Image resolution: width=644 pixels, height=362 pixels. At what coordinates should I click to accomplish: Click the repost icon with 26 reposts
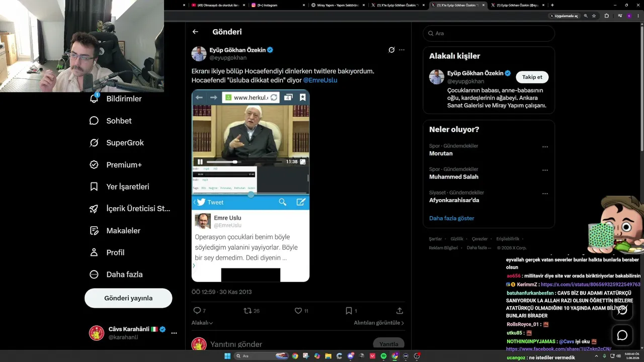pos(248,311)
